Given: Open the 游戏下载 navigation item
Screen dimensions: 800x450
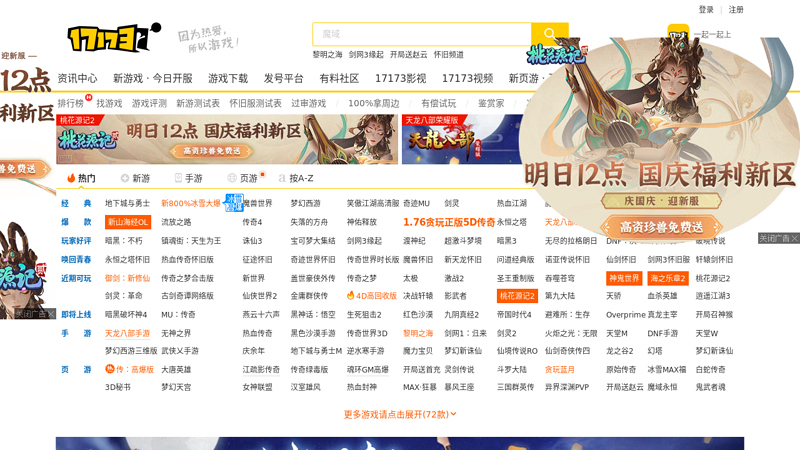Looking at the screenshot, I should coord(228,78).
